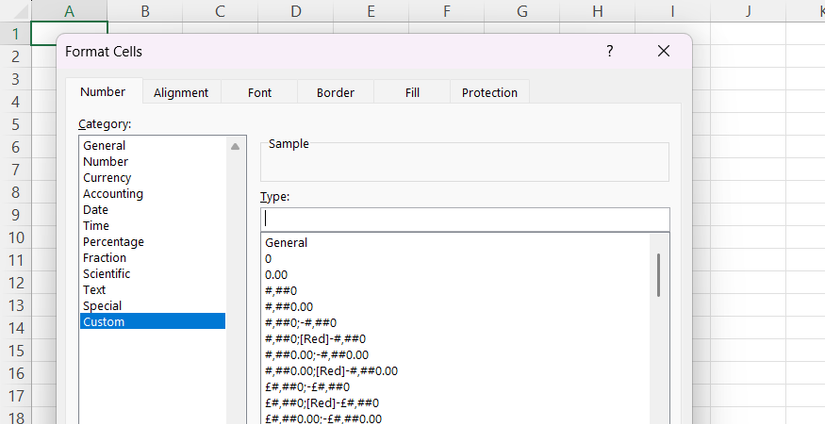Open the Border tab
825x424 pixels.
coord(335,93)
